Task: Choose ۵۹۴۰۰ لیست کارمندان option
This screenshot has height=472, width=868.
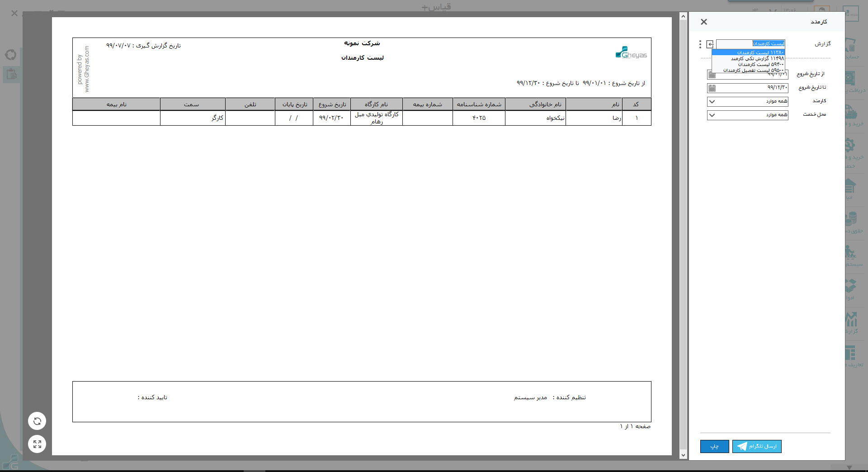Action: (x=748, y=64)
